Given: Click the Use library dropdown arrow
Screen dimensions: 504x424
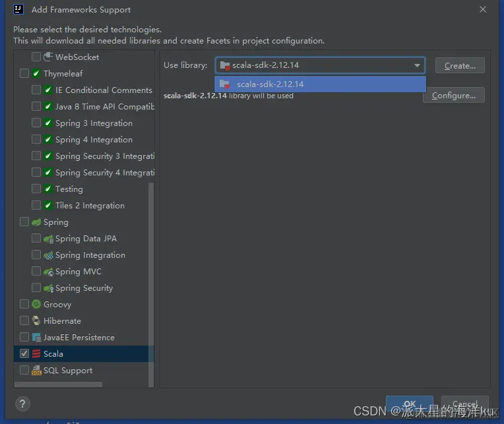Looking at the screenshot, I should tap(417, 65).
